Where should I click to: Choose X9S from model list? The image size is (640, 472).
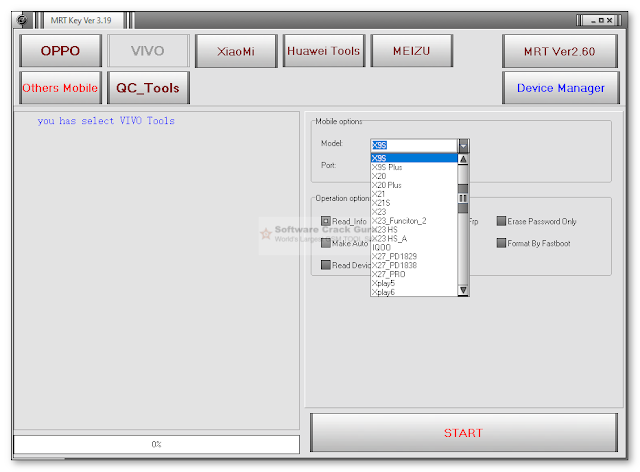click(x=414, y=158)
